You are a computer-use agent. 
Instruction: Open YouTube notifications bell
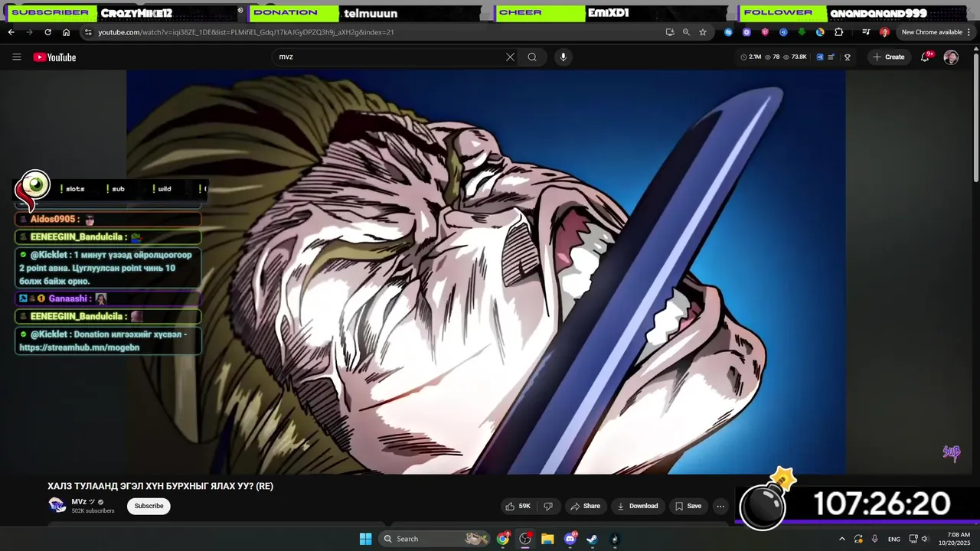coord(925,57)
